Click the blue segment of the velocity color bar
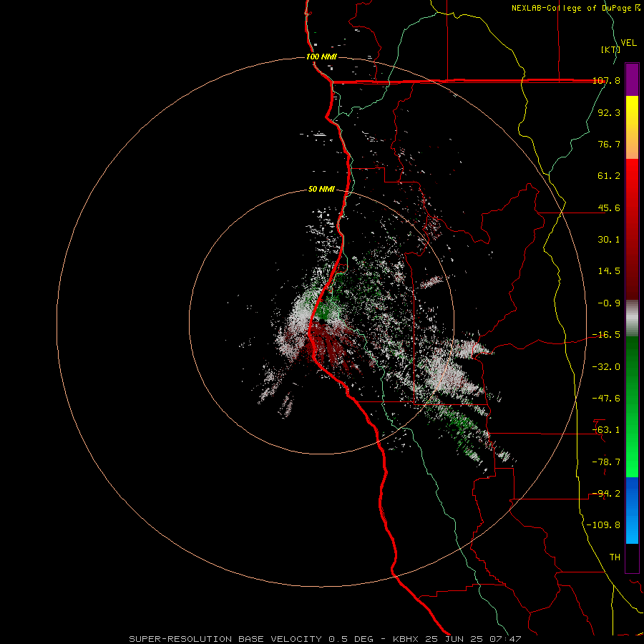 (x=632, y=510)
